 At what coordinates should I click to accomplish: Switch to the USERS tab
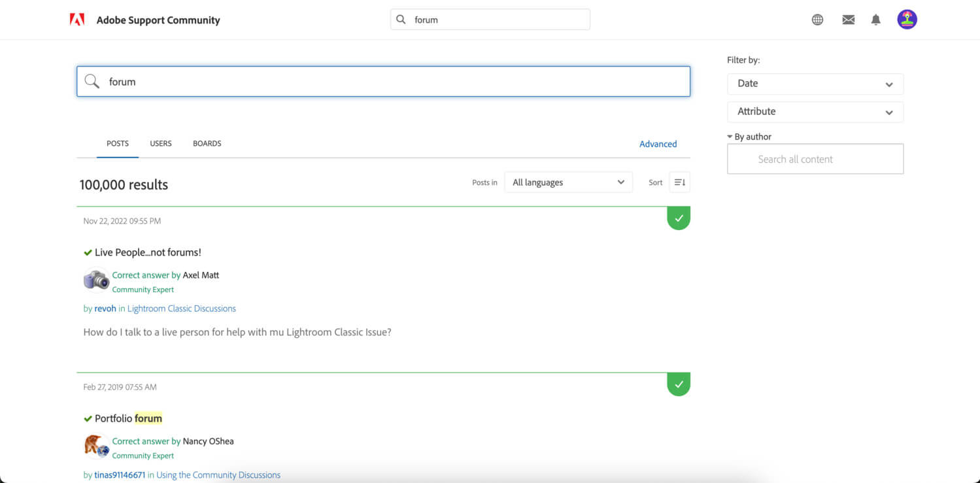click(161, 144)
